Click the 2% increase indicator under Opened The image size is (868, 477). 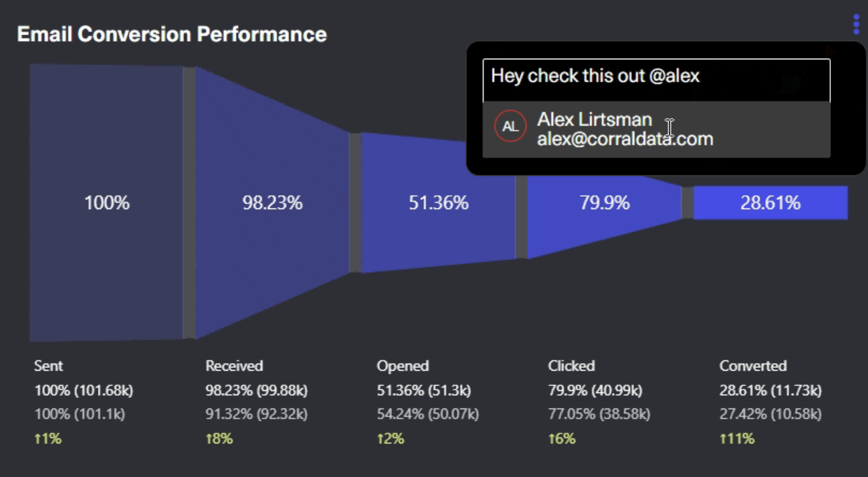391,439
